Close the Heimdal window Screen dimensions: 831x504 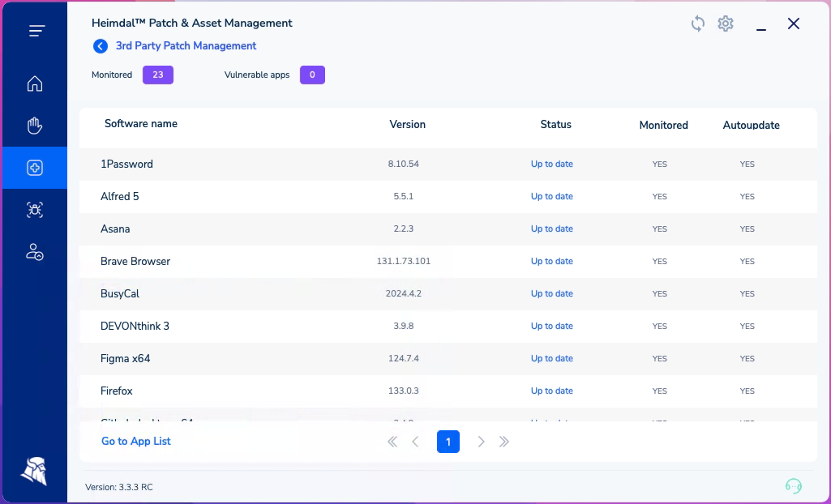pos(794,23)
